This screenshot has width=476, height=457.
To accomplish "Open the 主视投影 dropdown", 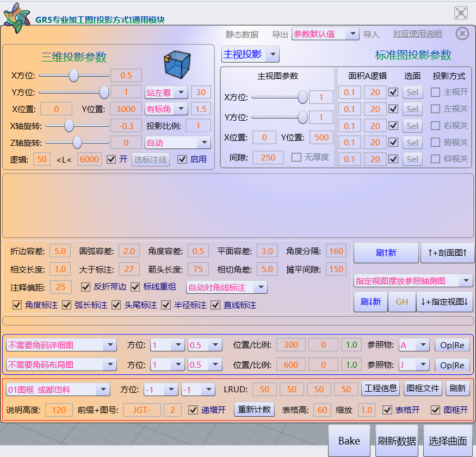I will pyautogui.click(x=250, y=54).
